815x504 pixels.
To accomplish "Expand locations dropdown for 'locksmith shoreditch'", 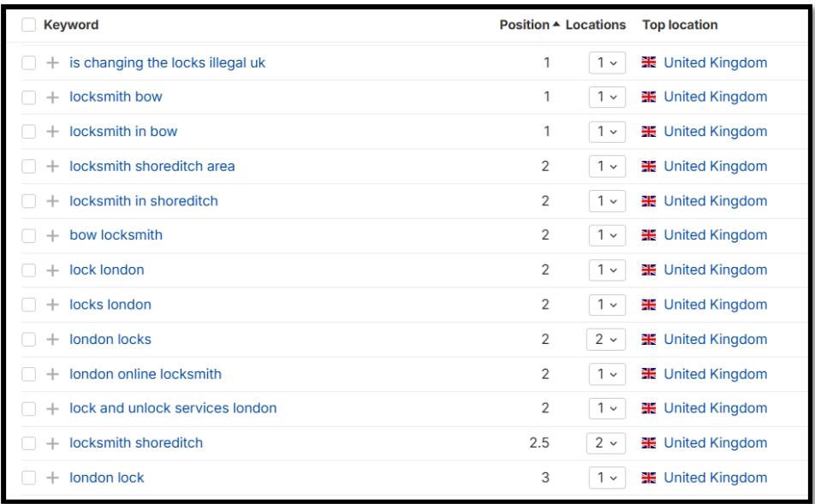I will point(606,443).
